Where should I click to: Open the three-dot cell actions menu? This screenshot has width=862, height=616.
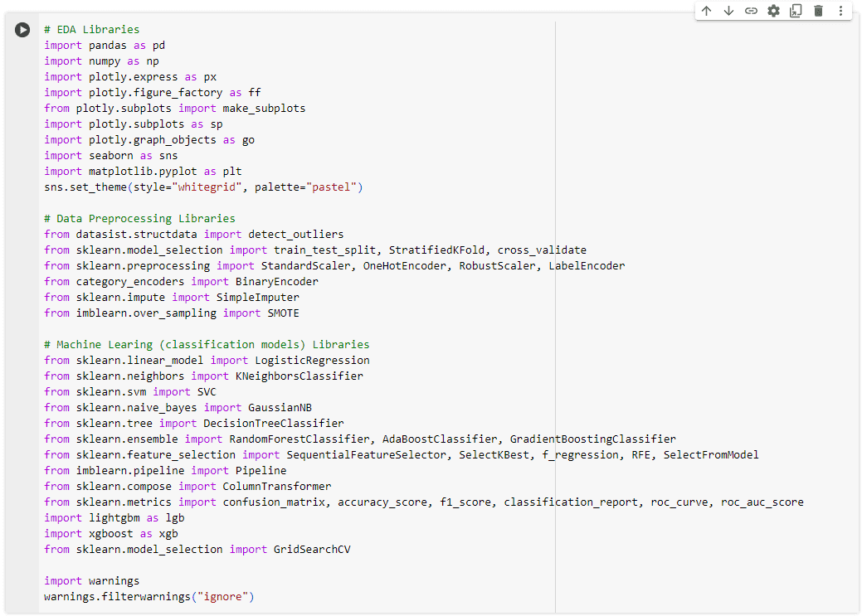[840, 11]
